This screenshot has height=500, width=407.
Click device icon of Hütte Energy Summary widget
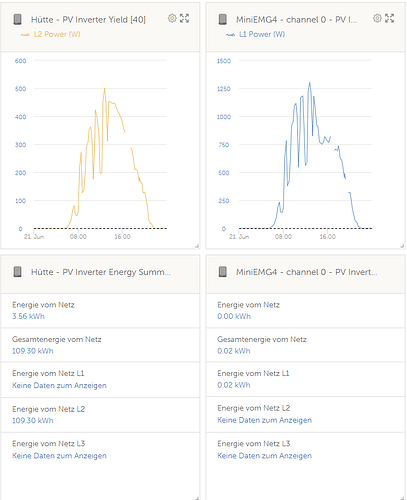(17, 272)
